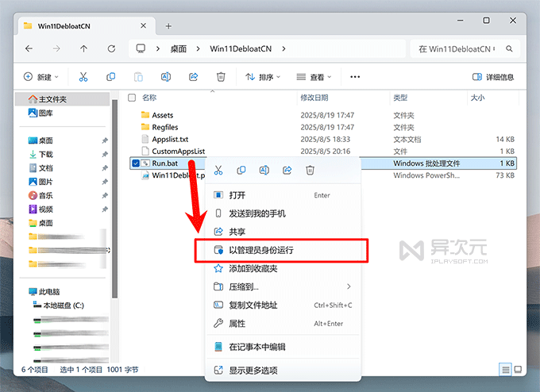Sort by 类型 column header
The width and height of the screenshot is (540, 392).
click(400, 98)
